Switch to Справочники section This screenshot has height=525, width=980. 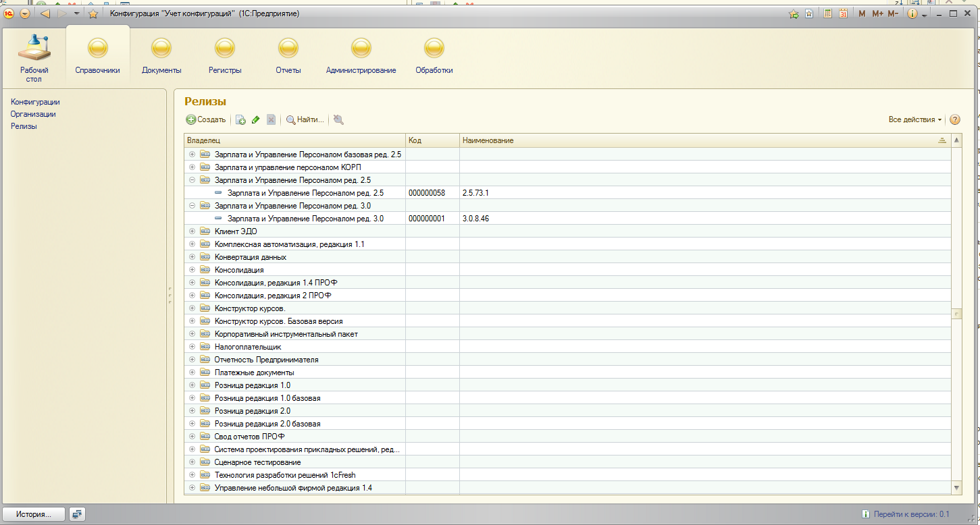98,56
